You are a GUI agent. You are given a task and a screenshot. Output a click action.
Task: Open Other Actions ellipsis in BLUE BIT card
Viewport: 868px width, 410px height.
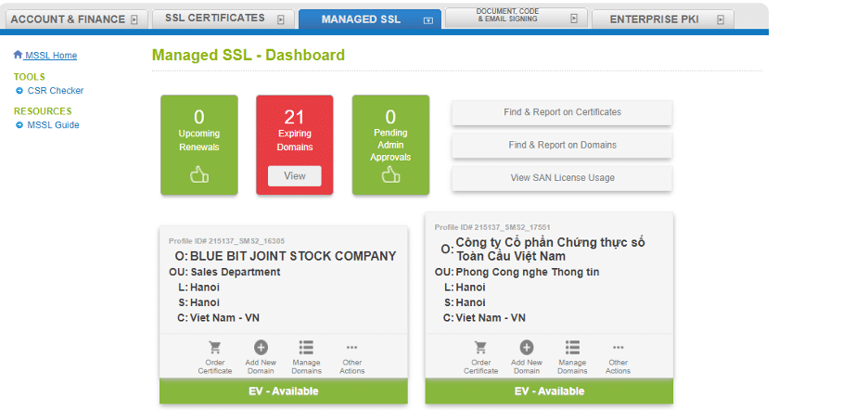(351, 348)
